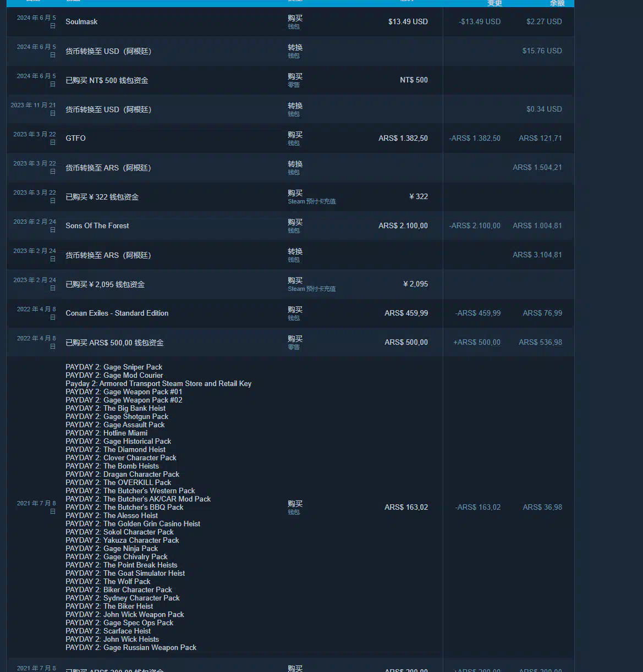Viewport: 643px width, 672px height.
Task: Click the $0.34 USD balance value
Action: click(x=544, y=109)
